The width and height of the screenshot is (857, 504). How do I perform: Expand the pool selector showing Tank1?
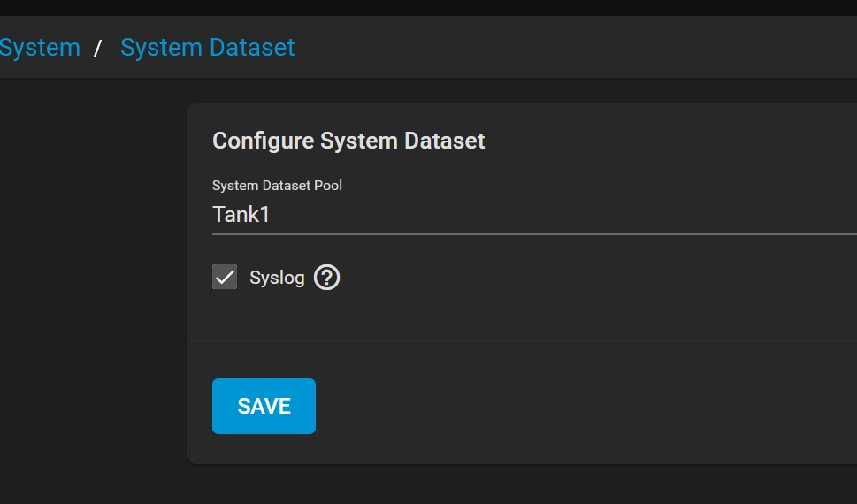[x=531, y=214]
